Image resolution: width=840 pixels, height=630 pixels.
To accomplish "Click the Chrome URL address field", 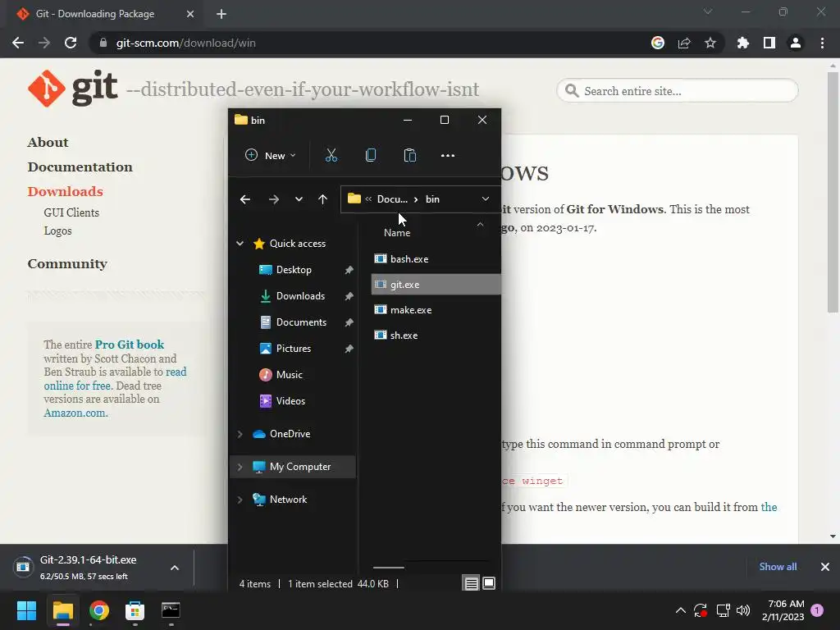I will [x=370, y=43].
